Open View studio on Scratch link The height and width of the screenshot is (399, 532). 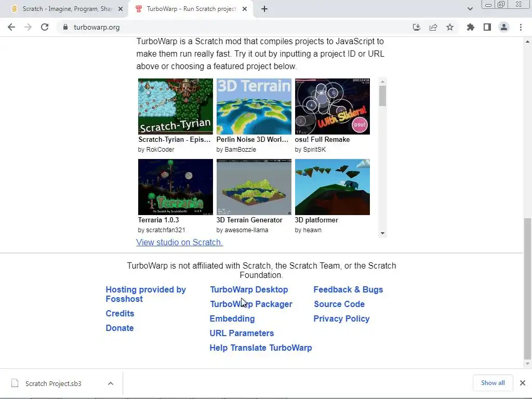(x=179, y=242)
